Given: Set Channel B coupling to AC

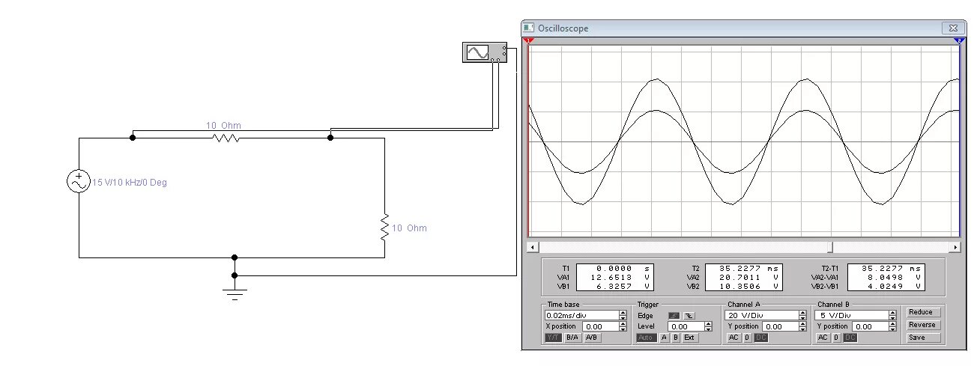Looking at the screenshot, I should (823, 338).
